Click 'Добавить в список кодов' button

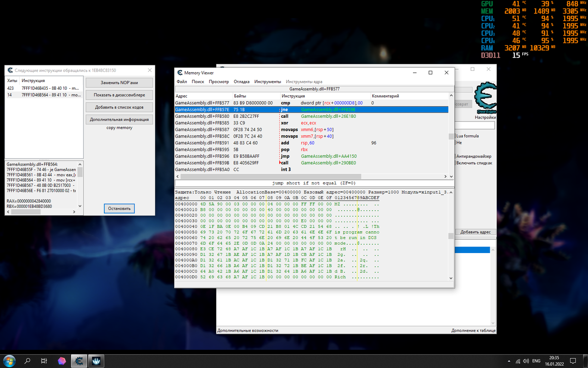pyautogui.click(x=119, y=107)
